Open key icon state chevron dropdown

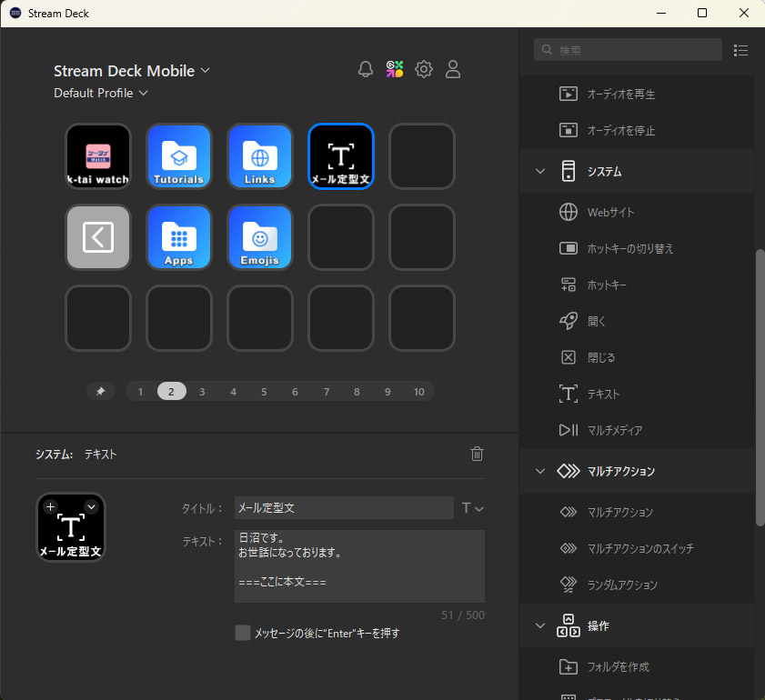pos(91,507)
